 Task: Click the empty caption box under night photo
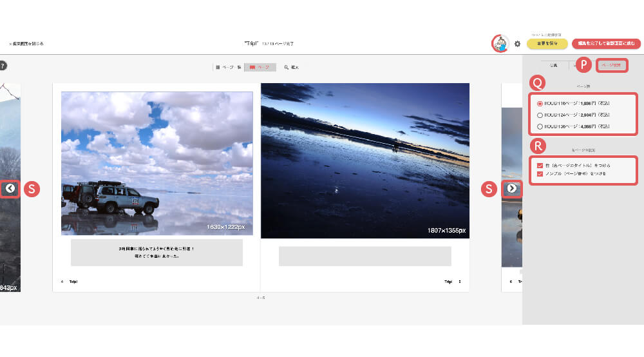[365, 256]
